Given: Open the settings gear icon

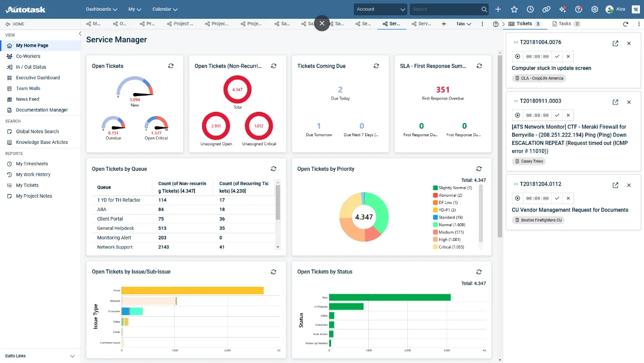Looking at the screenshot, I should coord(595,9).
